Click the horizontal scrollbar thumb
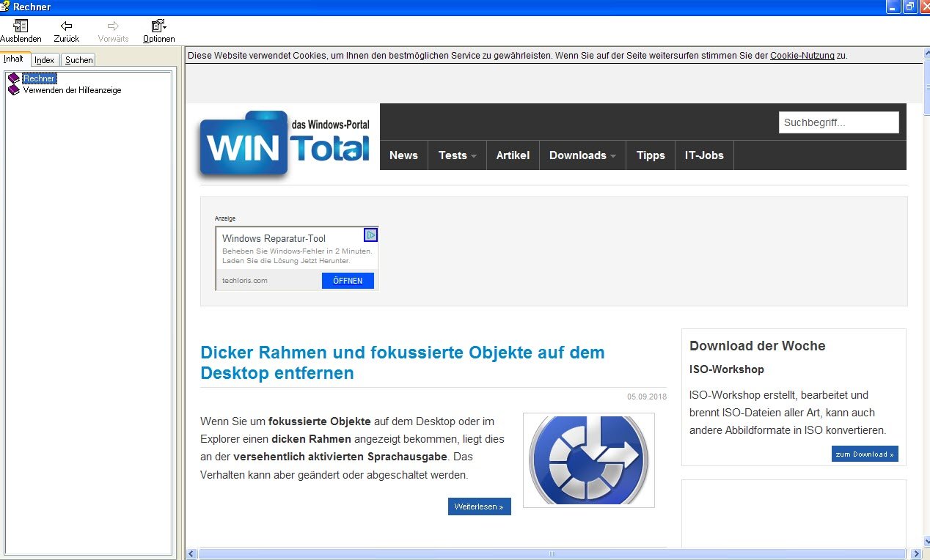Image resolution: width=930 pixels, height=560 pixels. point(553,554)
